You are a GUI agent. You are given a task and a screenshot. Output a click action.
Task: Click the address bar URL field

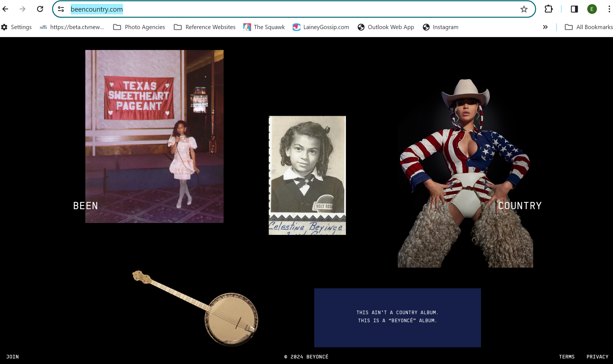tap(277, 9)
